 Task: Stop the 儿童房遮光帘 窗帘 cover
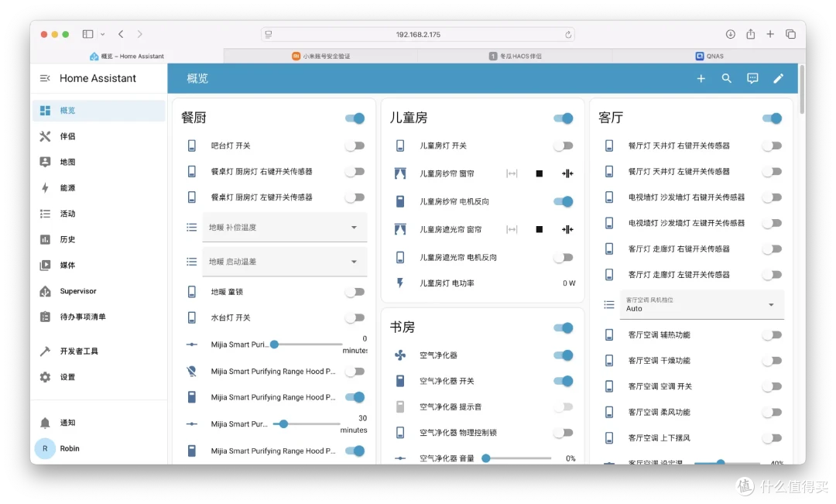coord(539,229)
